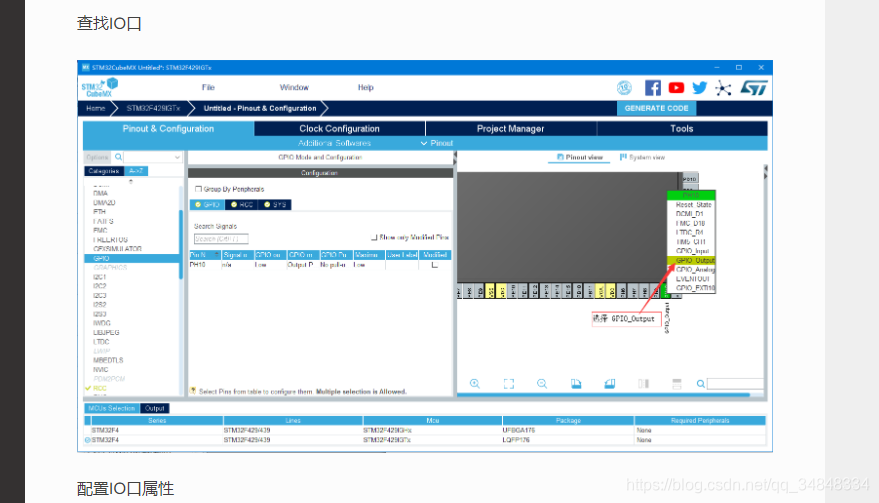Choose GPIO_Input in pin menu
This screenshot has width=879, height=503.
(x=691, y=251)
